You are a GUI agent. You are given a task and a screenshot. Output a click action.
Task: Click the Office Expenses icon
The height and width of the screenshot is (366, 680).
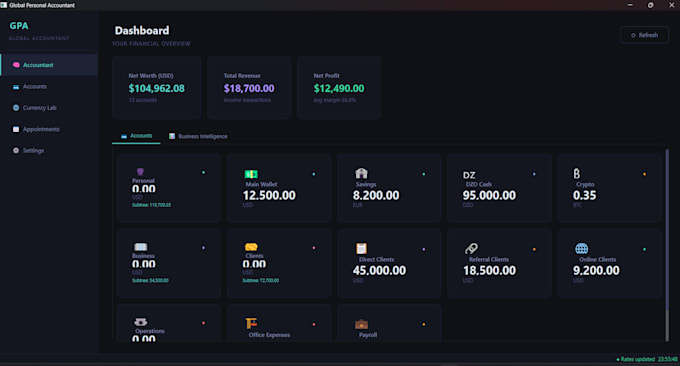[251, 324]
